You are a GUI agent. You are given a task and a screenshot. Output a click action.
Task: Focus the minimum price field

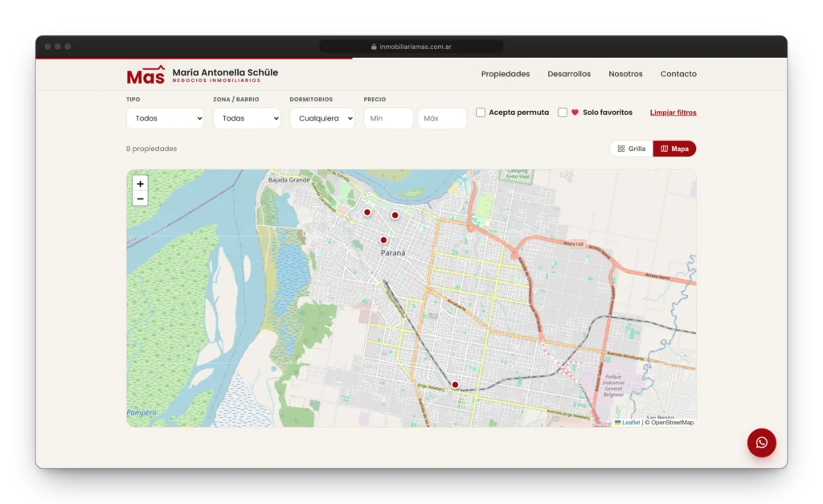(388, 118)
